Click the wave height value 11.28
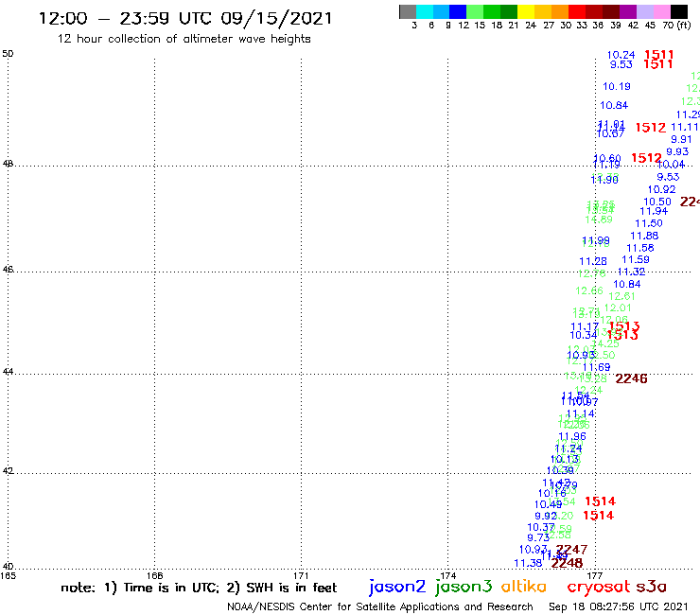The height and width of the screenshot is (615, 700). click(593, 261)
